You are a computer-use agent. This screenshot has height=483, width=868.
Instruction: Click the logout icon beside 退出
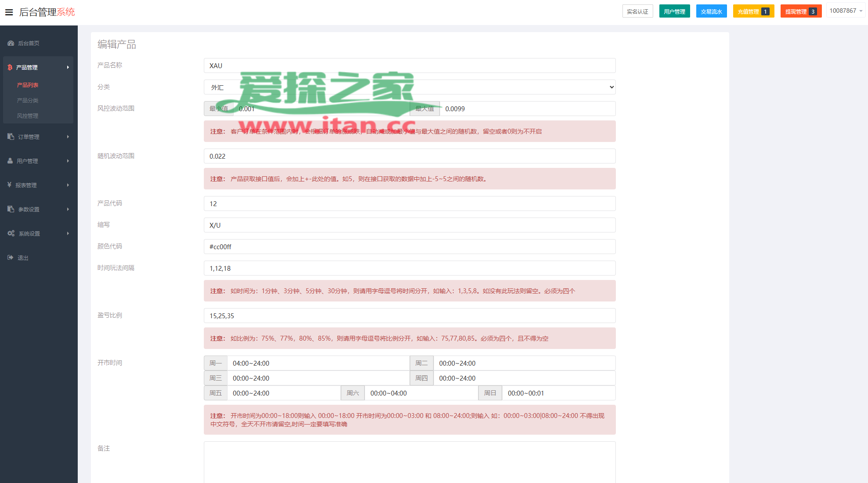[11, 258]
